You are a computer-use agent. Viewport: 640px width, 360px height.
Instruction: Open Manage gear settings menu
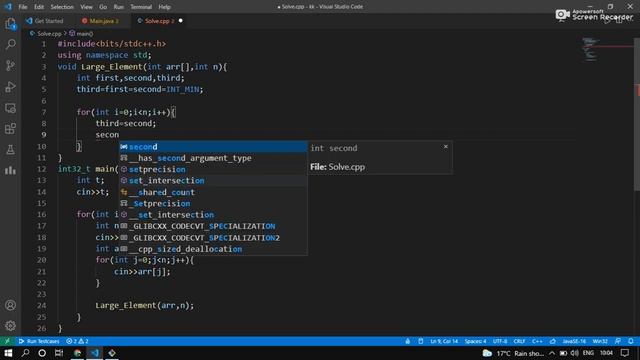tap(11, 326)
